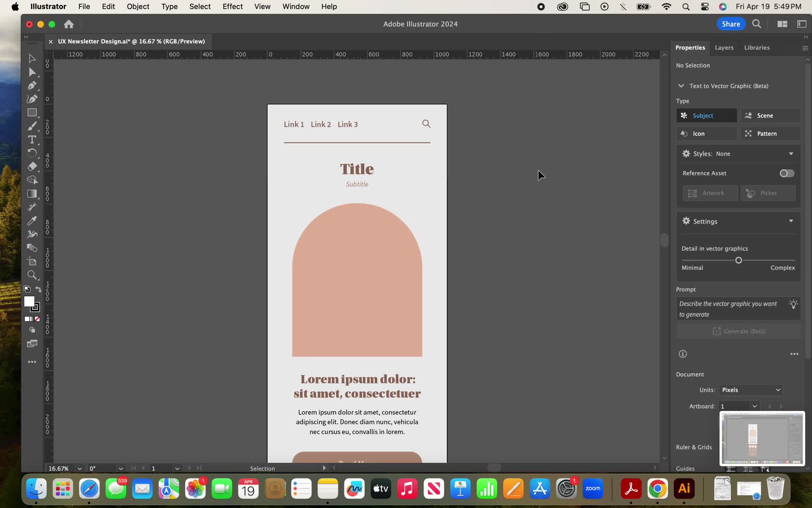The height and width of the screenshot is (508, 812).
Task: Collapse Text to Vector Graphic section
Action: [x=681, y=86]
